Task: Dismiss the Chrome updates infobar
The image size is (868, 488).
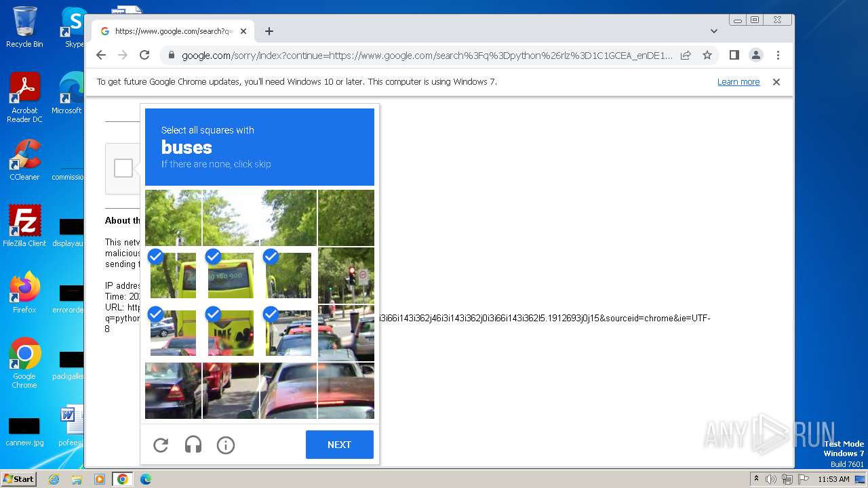Action: click(x=776, y=82)
